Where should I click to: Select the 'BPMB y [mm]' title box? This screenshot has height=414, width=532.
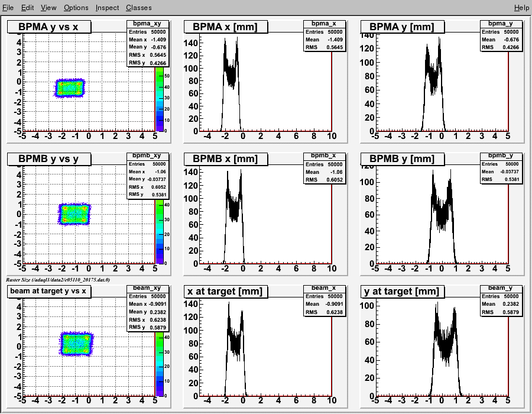[403, 159]
